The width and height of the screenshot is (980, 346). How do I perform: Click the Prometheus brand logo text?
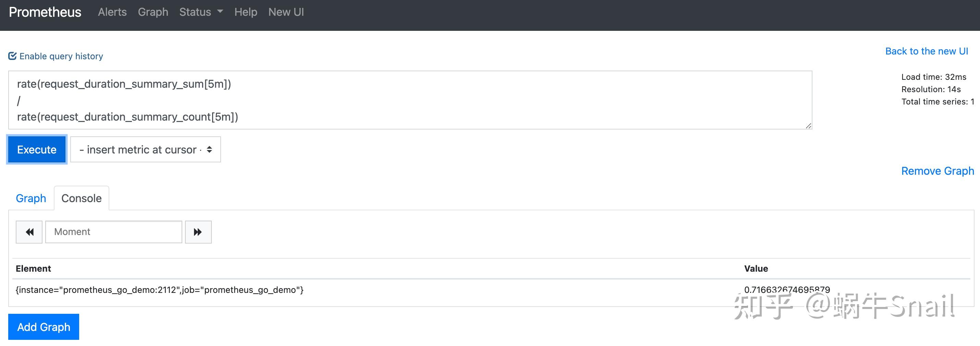45,12
